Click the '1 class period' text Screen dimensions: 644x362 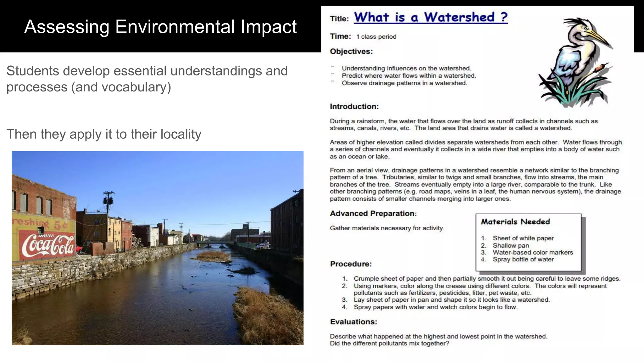376,37
